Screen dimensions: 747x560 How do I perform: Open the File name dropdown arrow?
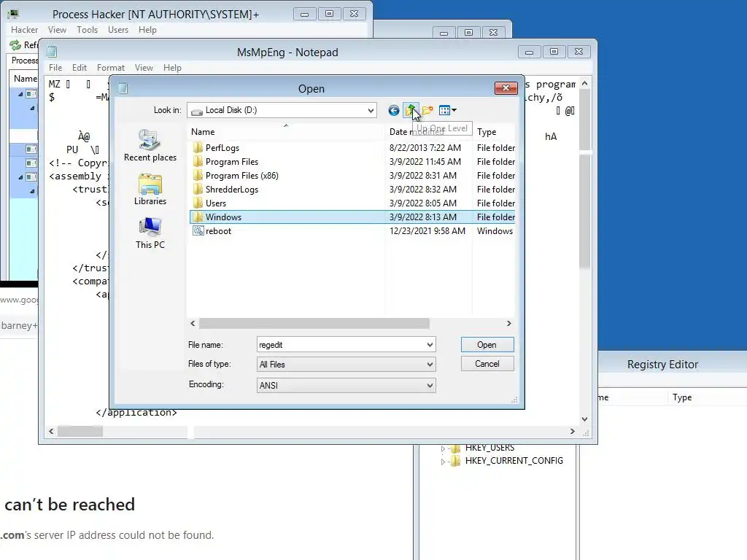[x=430, y=345]
